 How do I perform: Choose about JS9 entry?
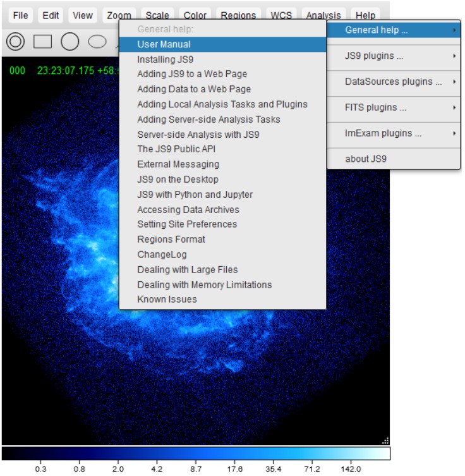394,159
